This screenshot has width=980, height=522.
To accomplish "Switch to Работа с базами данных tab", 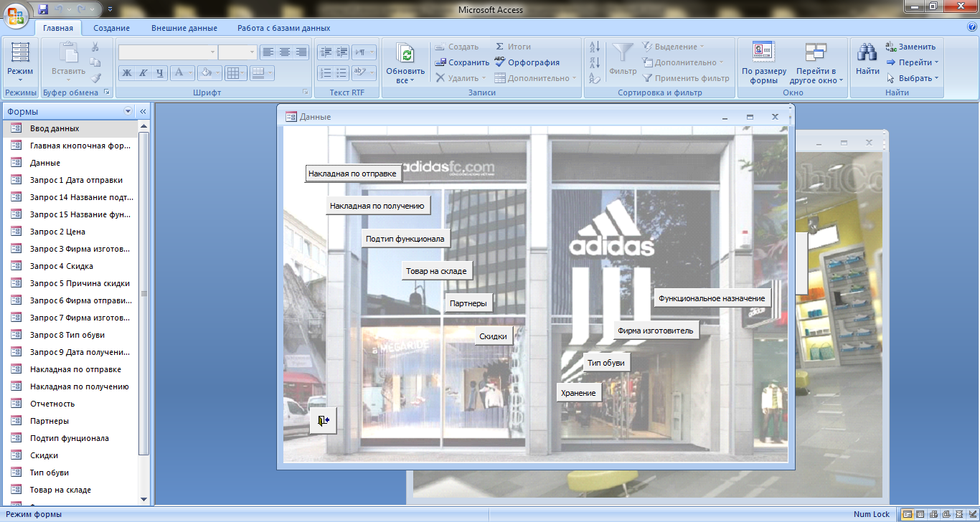I will (x=284, y=28).
